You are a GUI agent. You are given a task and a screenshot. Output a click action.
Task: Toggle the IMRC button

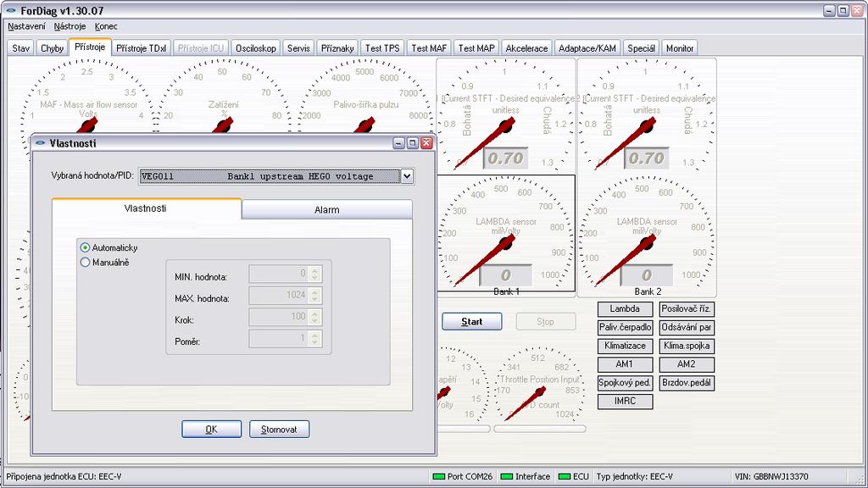(x=625, y=401)
